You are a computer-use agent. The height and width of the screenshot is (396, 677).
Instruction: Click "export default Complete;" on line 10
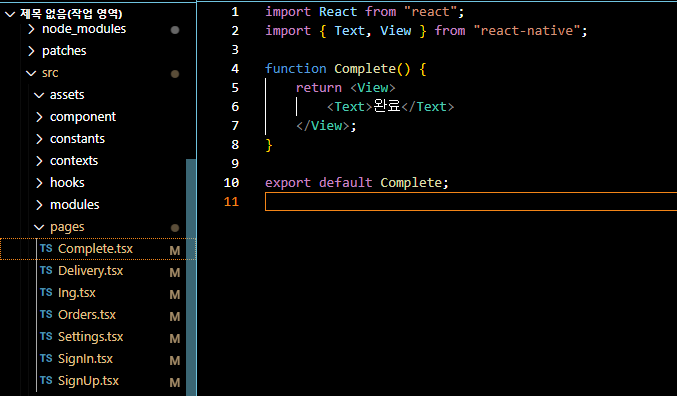pos(357,183)
